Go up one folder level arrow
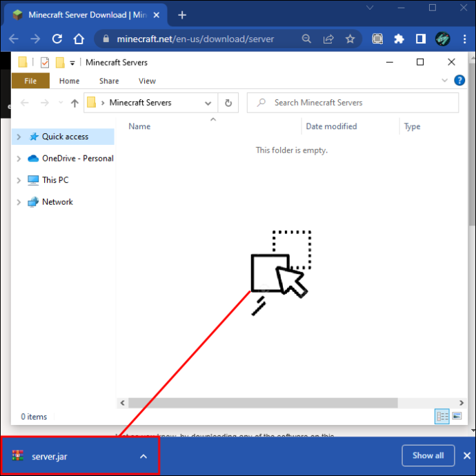The height and width of the screenshot is (476, 476). coord(75,103)
